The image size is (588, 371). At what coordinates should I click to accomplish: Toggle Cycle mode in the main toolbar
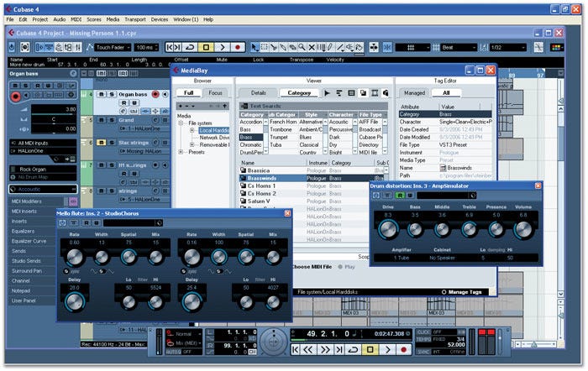[x=190, y=47]
